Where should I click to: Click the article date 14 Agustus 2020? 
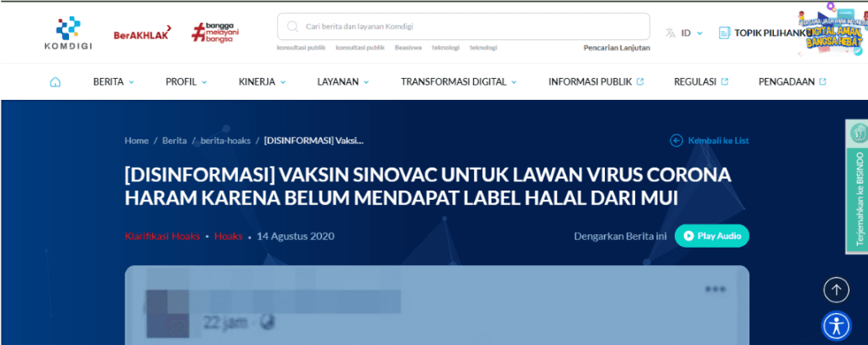296,236
